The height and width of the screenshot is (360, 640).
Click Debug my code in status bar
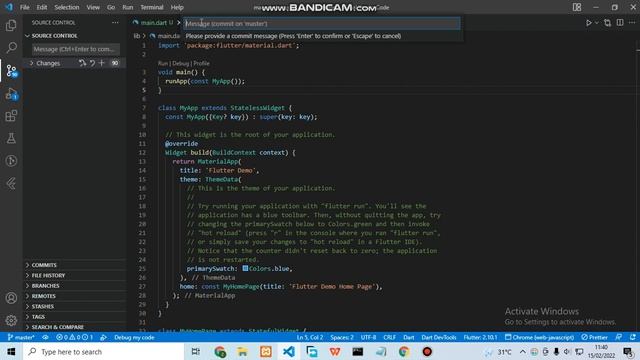click(x=134, y=338)
